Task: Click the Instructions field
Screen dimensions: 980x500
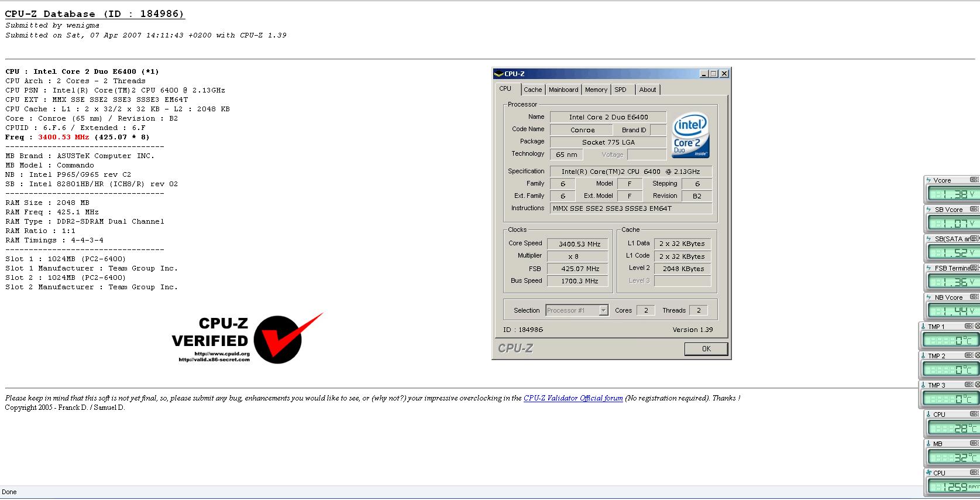Action: pos(631,208)
